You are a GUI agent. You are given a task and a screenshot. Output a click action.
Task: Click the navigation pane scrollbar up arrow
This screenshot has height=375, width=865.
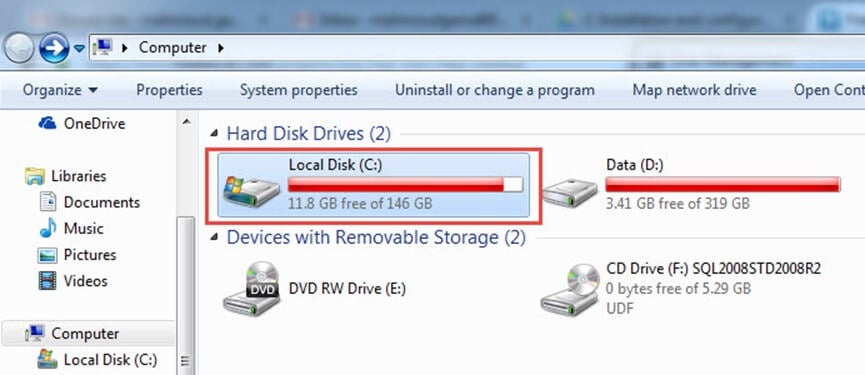click(x=186, y=121)
